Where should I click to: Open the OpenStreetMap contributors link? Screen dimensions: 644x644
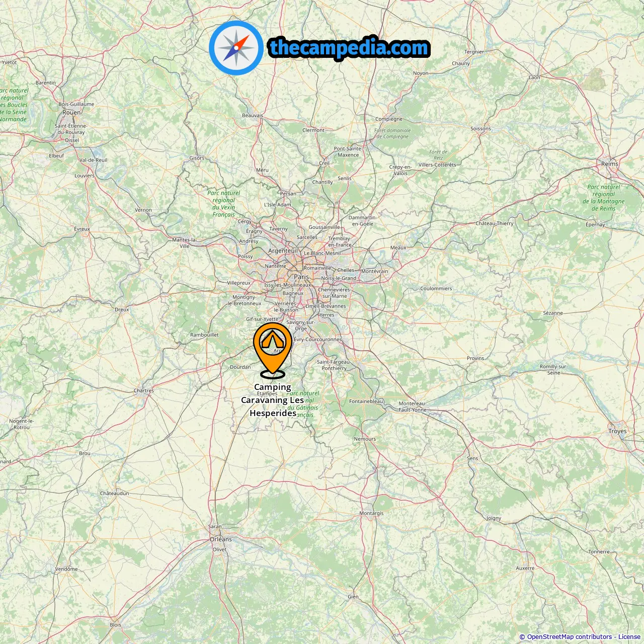570,637
